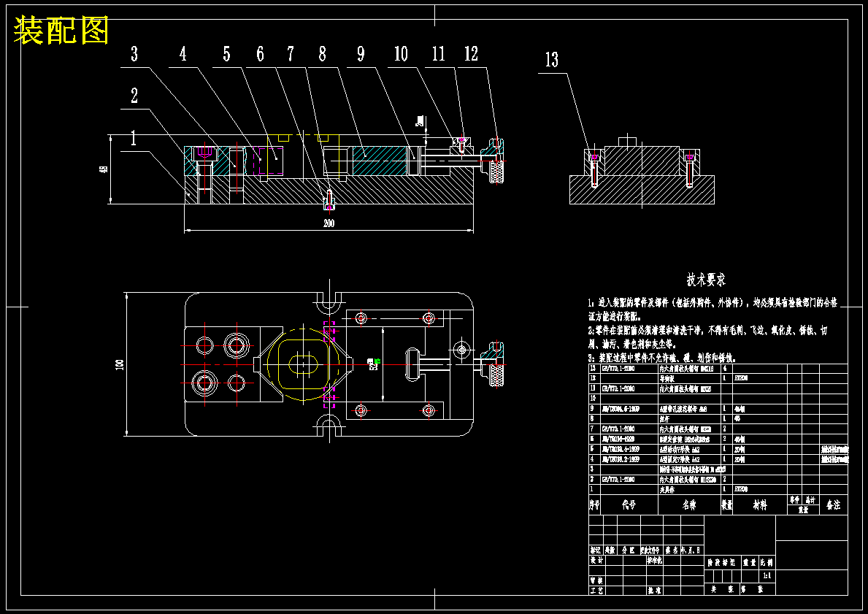Select part balloon number 5 above front view

pyautogui.click(x=226, y=54)
